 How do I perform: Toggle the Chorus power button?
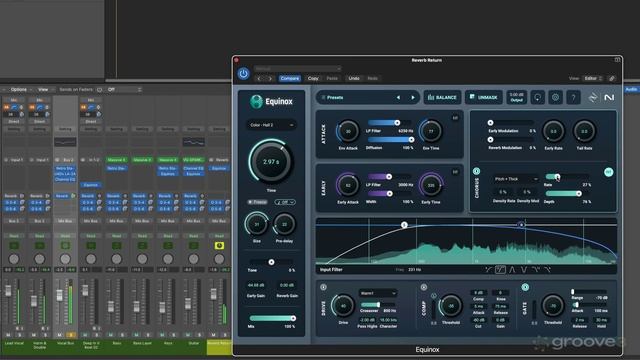tap(476, 171)
